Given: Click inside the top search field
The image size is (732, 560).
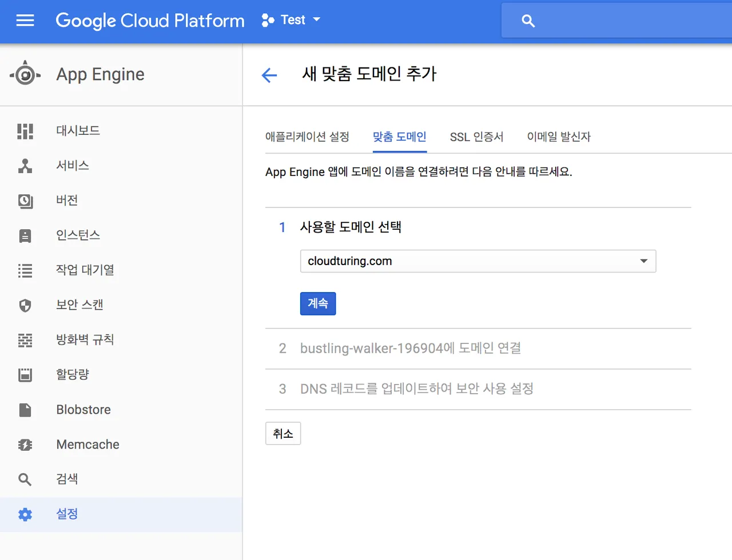Looking at the screenshot, I should [x=616, y=21].
